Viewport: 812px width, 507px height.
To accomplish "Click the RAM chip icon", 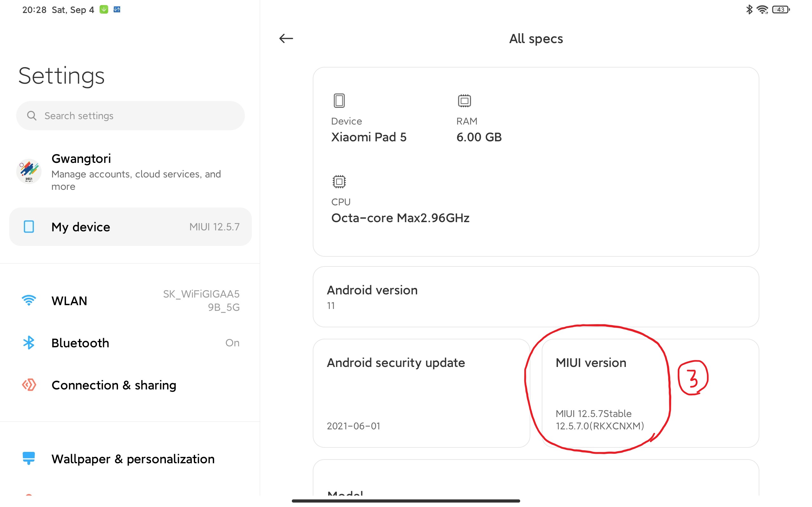I will coord(464,100).
